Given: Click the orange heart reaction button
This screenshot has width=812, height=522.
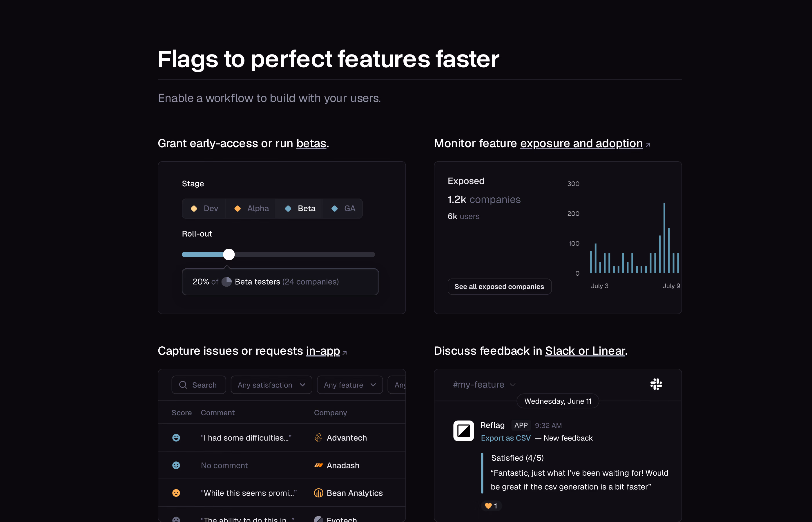Looking at the screenshot, I should [x=491, y=506].
